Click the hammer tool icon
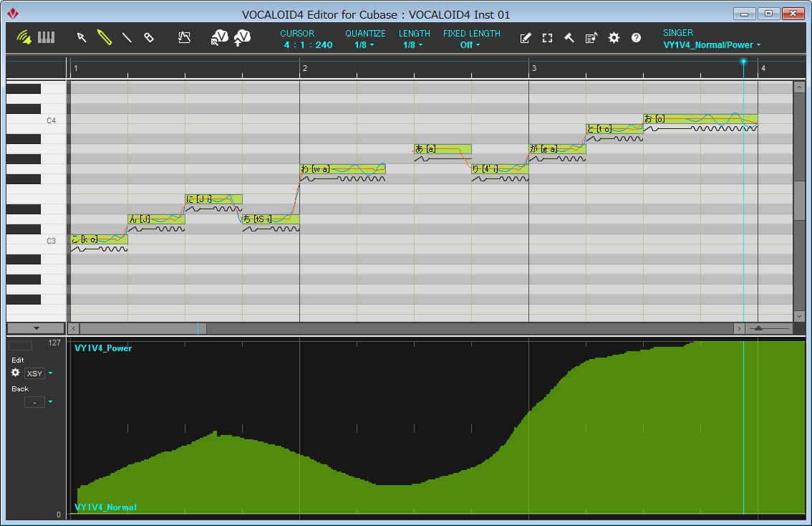 [569, 37]
